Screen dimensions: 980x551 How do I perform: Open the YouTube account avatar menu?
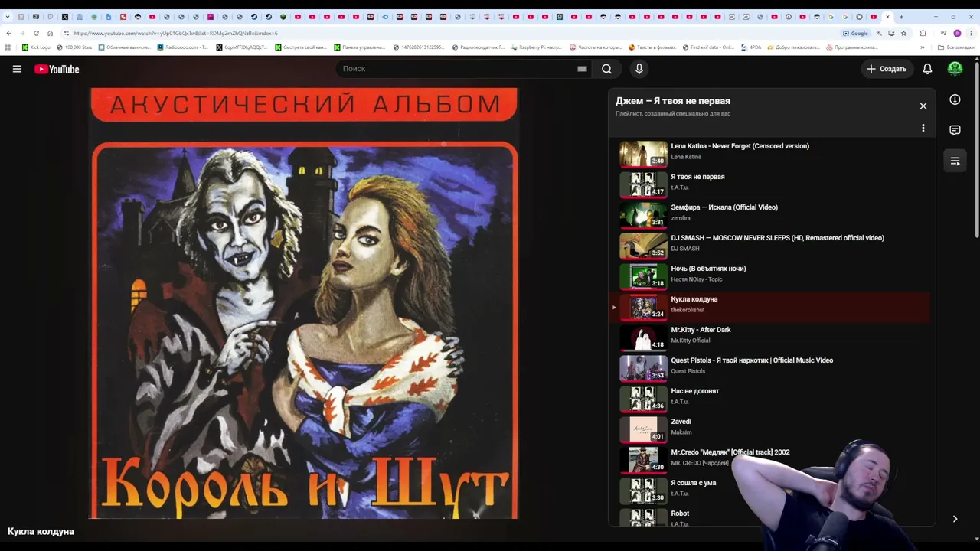click(955, 69)
